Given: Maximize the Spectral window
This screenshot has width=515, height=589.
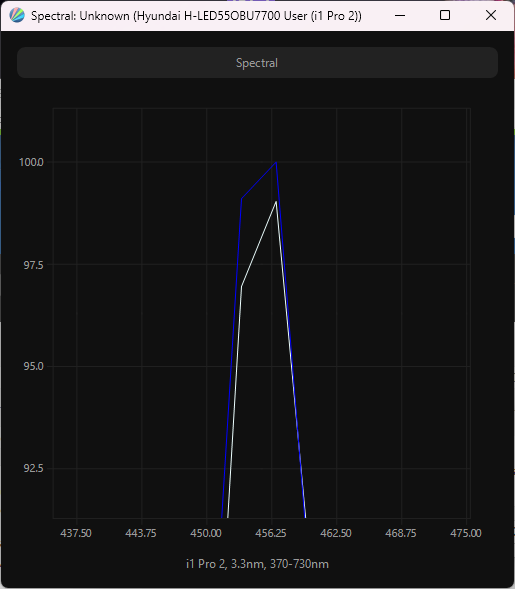Looking at the screenshot, I should [x=445, y=15].
